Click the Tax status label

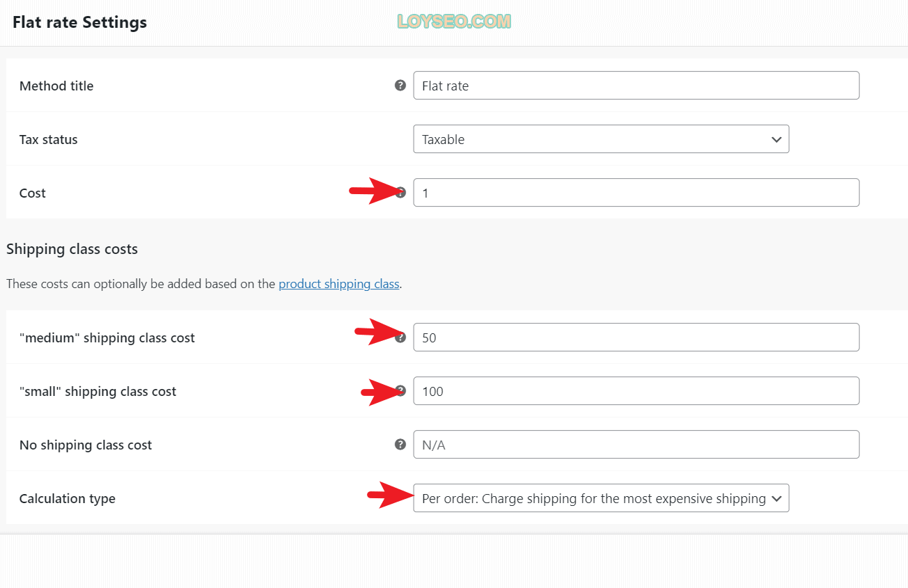coord(49,139)
